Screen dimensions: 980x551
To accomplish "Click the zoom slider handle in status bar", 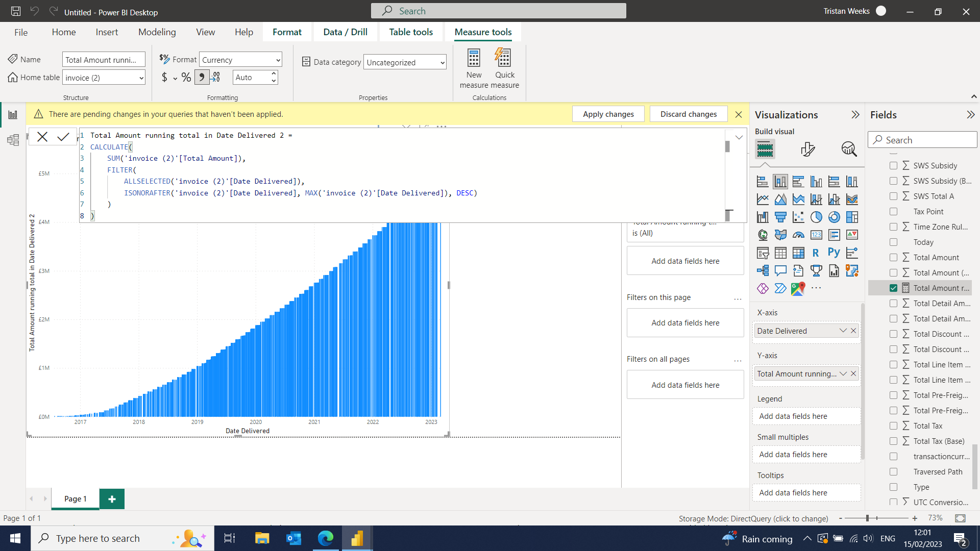I will pyautogui.click(x=867, y=518).
